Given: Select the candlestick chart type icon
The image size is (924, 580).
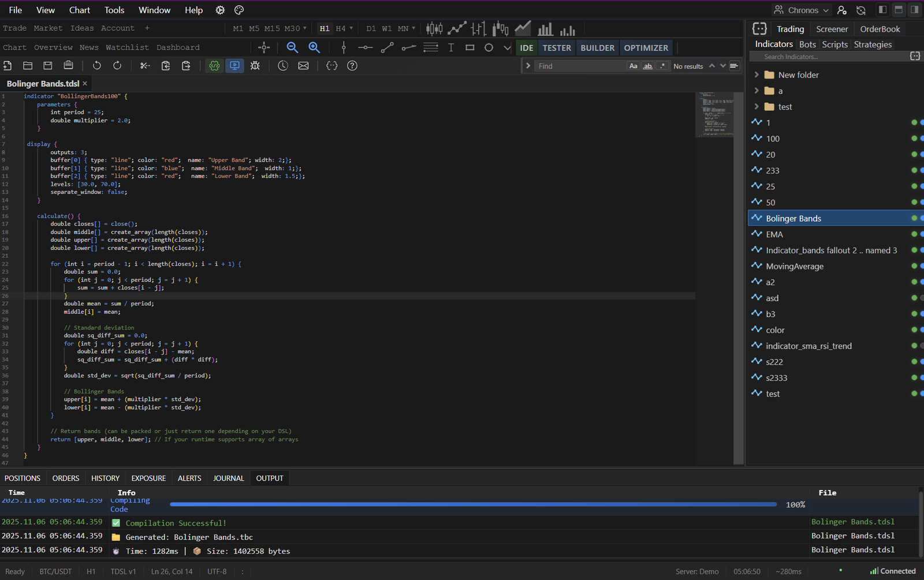Looking at the screenshot, I should tap(434, 28).
